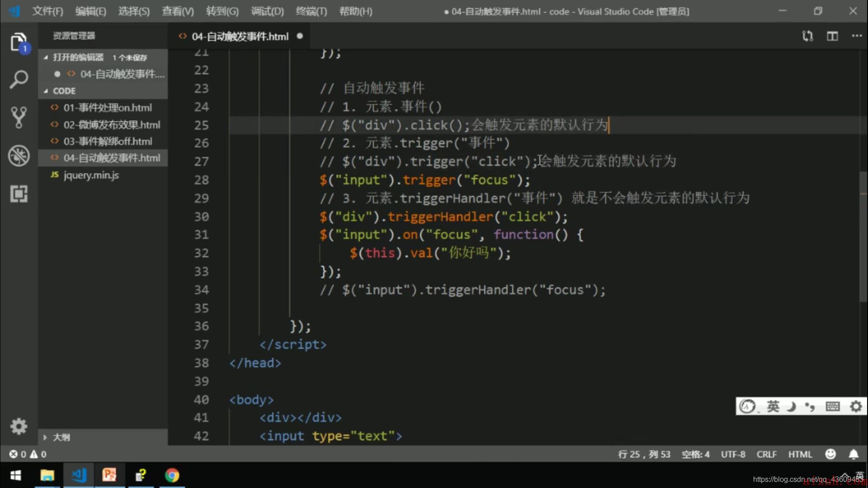Screen dimensions: 868x488
Task: Open File Explorer from taskbar
Action: pos(47,475)
